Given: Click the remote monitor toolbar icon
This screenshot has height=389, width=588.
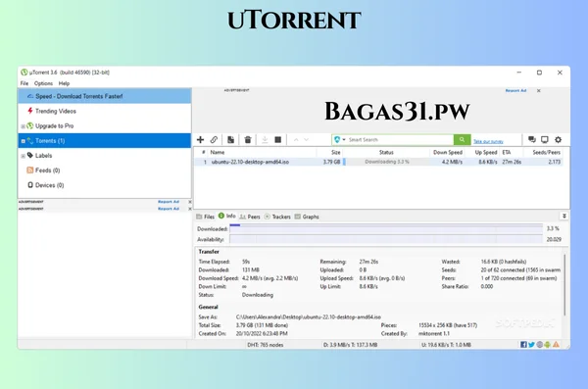Looking at the screenshot, I should (545, 139).
